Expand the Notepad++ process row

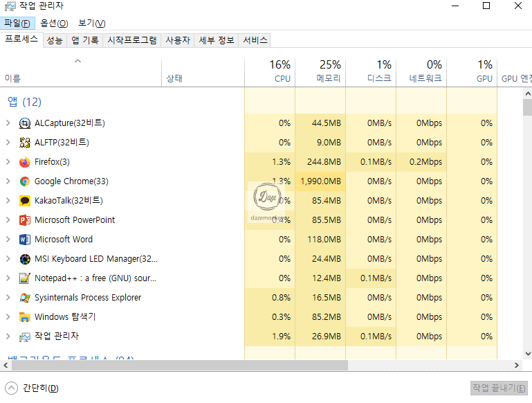(x=8, y=278)
